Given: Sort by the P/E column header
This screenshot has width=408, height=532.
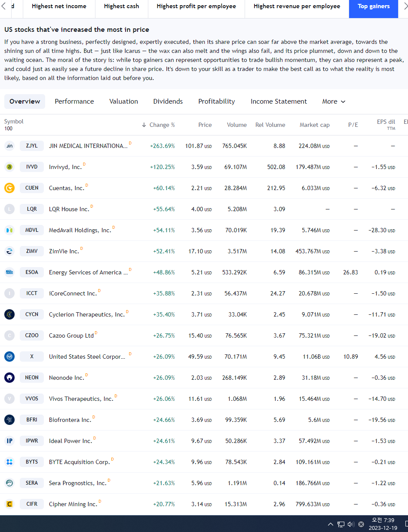Looking at the screenshot, I should (353, 125).
